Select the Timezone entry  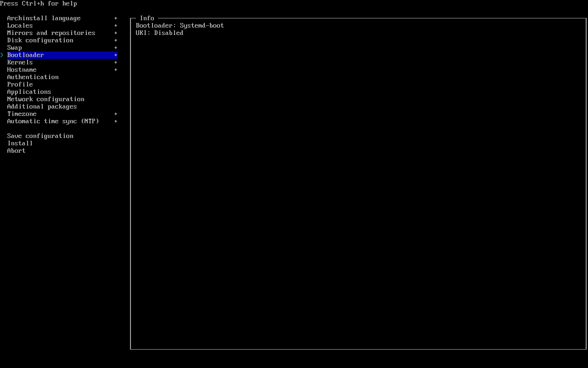[x=22, y=114]
